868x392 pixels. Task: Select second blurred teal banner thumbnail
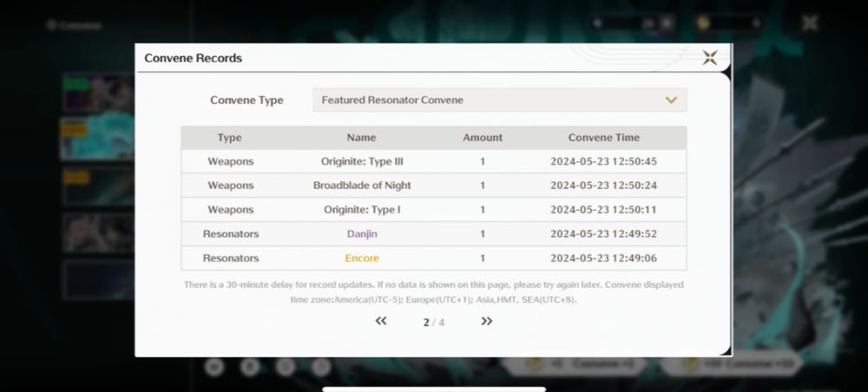[x=98, y=138]
